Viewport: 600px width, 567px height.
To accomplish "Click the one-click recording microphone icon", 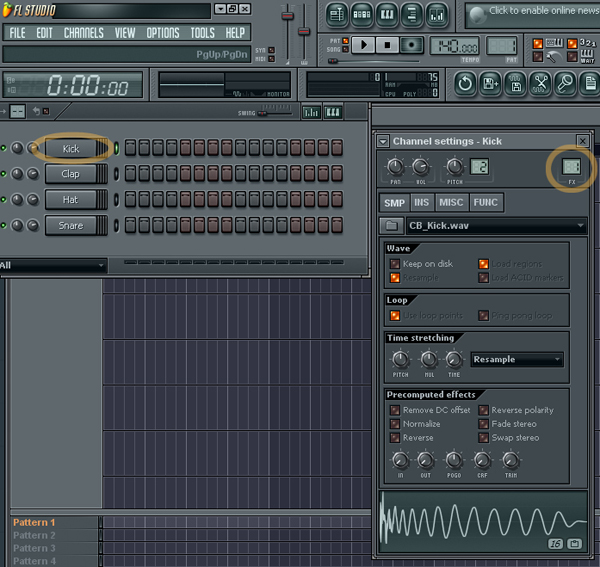I will click(566, 83).
